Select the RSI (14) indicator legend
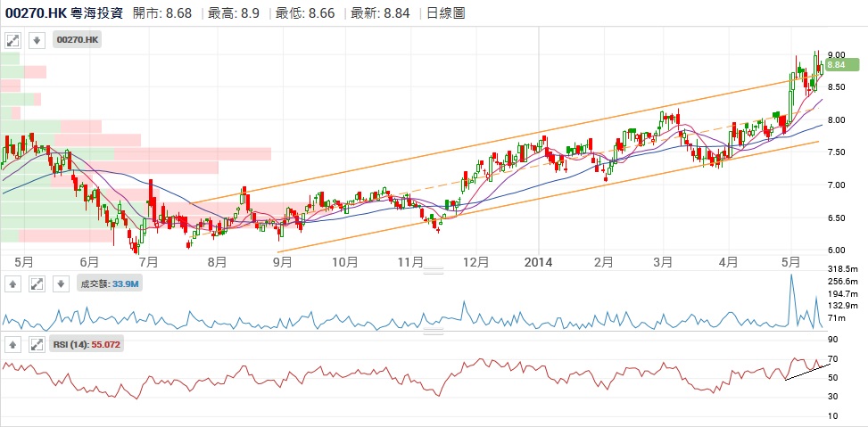 [x=85, y=343]
